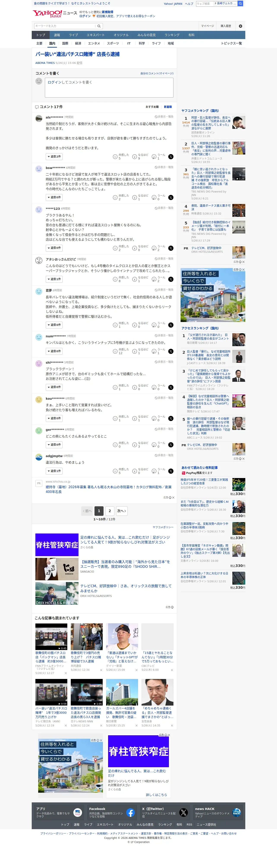Open the エキスパート tab in the navigation bar
The image size is (277, 868).
pos(95,35)
